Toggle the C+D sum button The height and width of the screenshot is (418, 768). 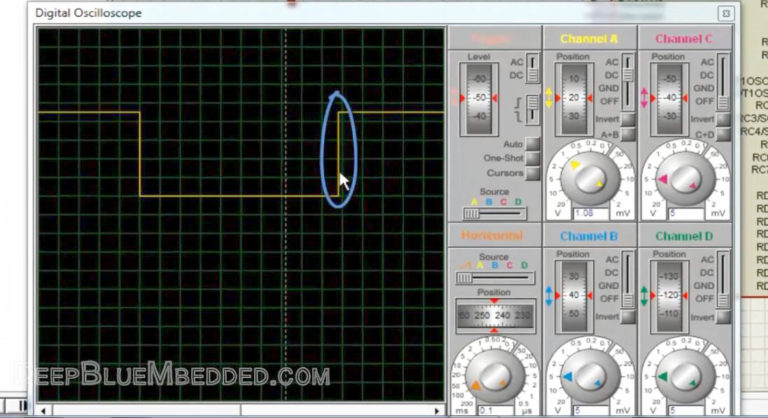(724, 133)
